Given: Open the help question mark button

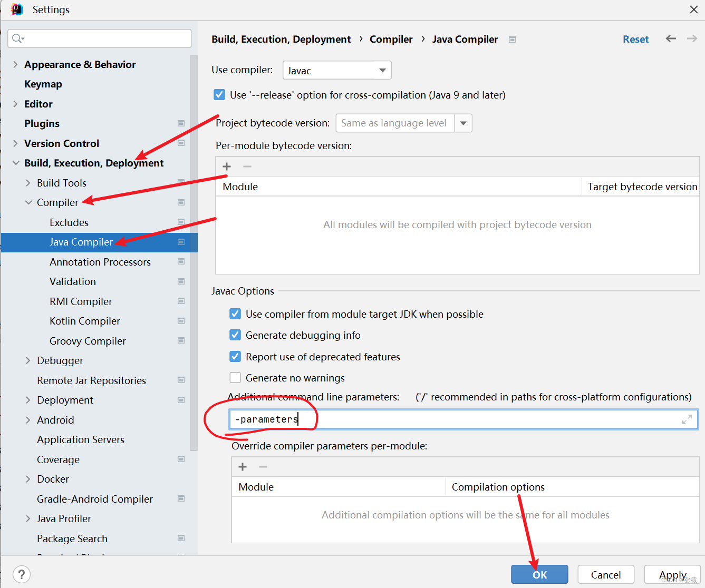Looking at the screenshot, I should click(x=21, y=574).
